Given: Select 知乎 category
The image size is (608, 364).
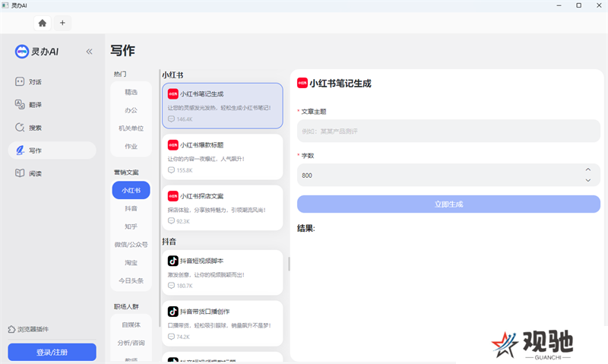Looking at the screenshot, I should tap(131, 226).
